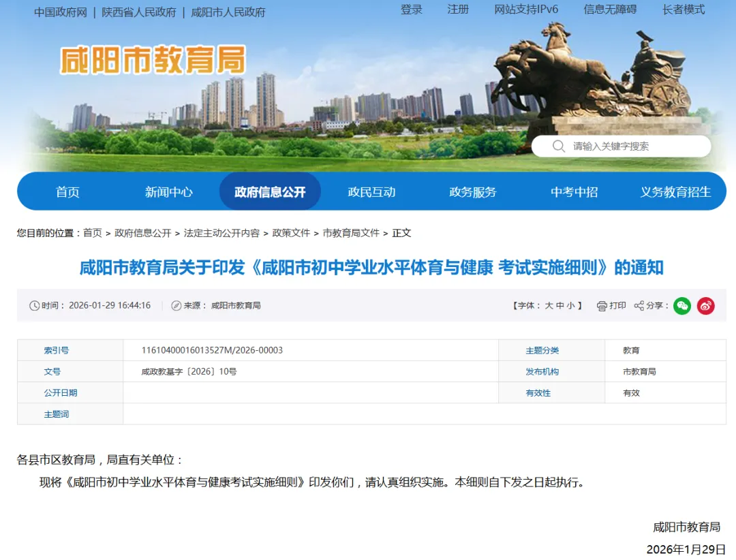Click the clock icon beside the publish time
Image resolution: width=736 pixels, height=560 pixels.
35,305
